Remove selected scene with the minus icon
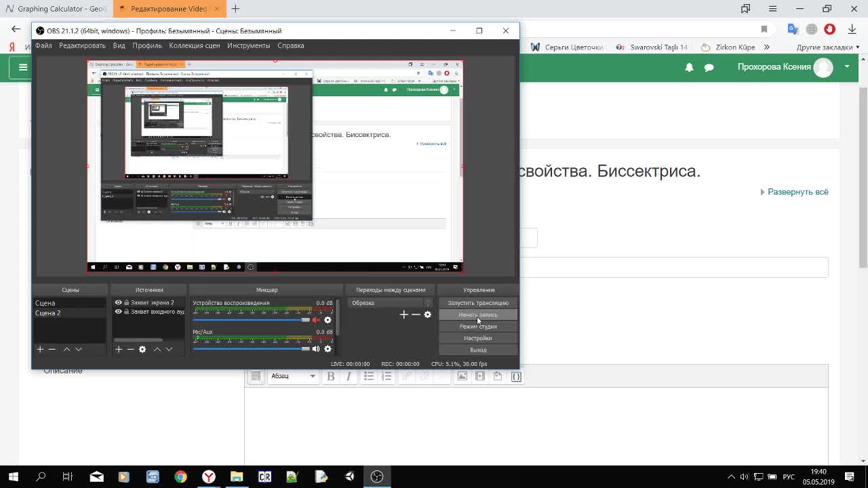 point(52,349)
